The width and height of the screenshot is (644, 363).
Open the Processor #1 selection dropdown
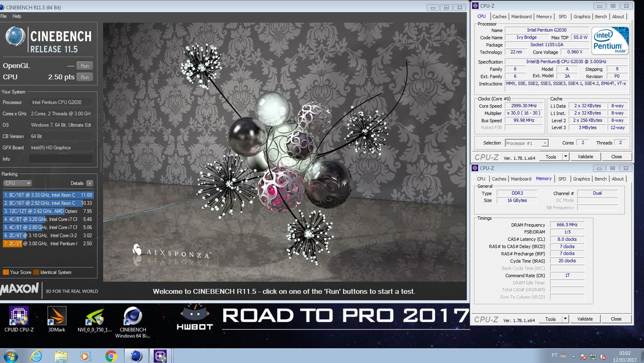527,143
